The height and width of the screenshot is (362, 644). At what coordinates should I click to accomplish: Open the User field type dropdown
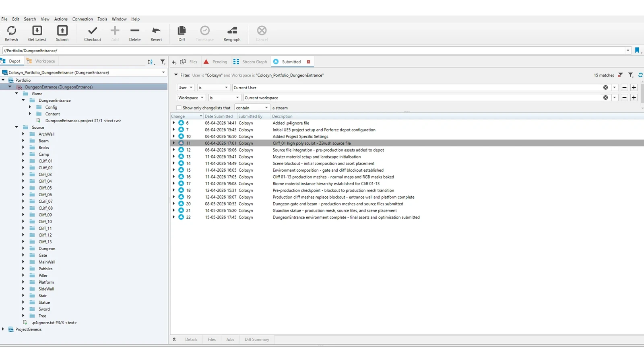[186, 88]
